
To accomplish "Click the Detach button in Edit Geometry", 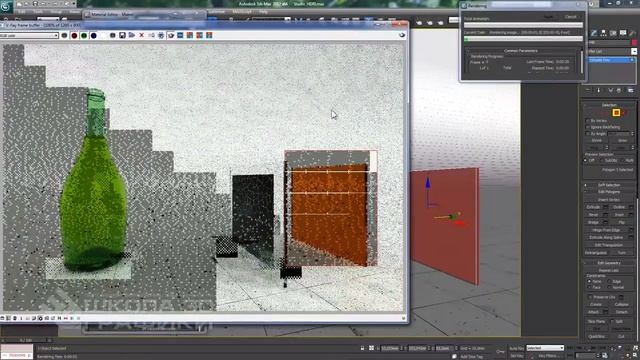I will tap(621, 312).
